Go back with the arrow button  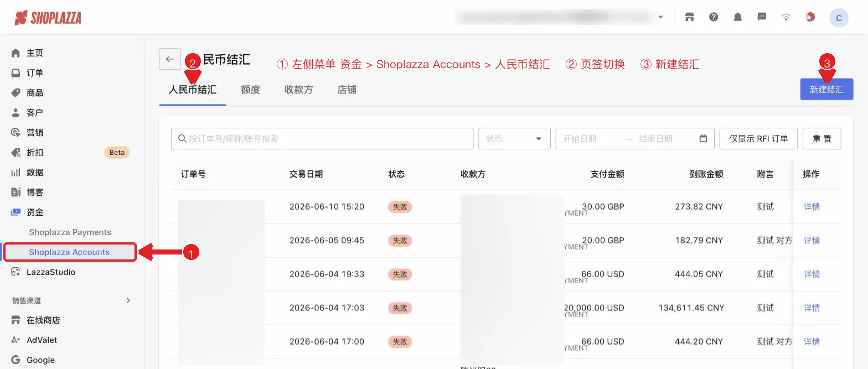tap(170, 59)
